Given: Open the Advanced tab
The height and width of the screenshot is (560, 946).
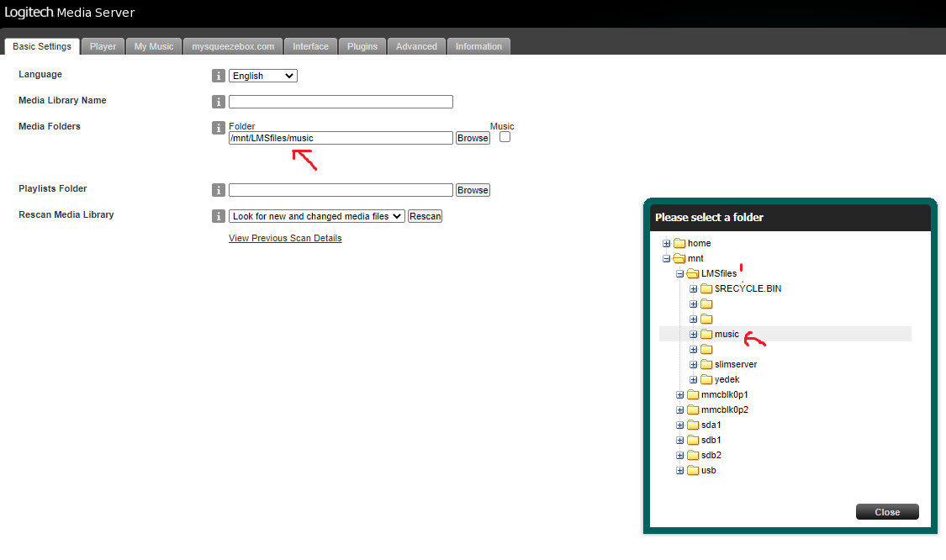Looking at the screenshot, I should click(416, 46).
